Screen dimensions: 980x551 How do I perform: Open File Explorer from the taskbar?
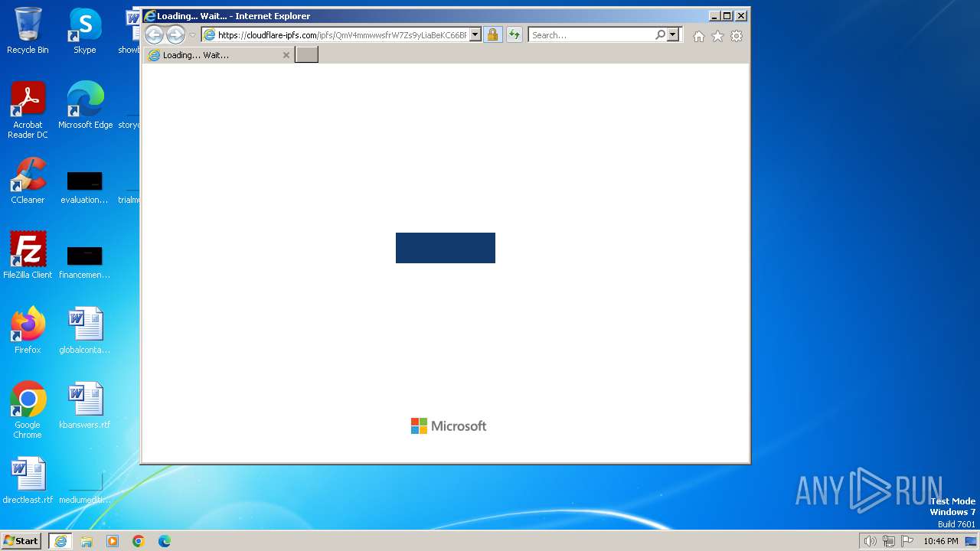pyautogui.click(x=87, y=541)
